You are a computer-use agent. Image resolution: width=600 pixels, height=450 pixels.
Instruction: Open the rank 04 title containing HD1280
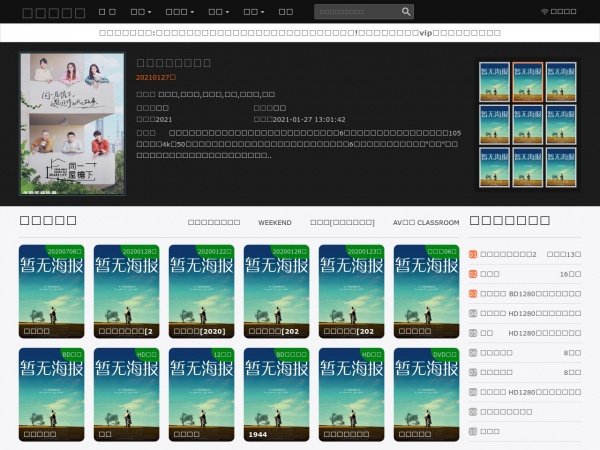tap(531, 313)
